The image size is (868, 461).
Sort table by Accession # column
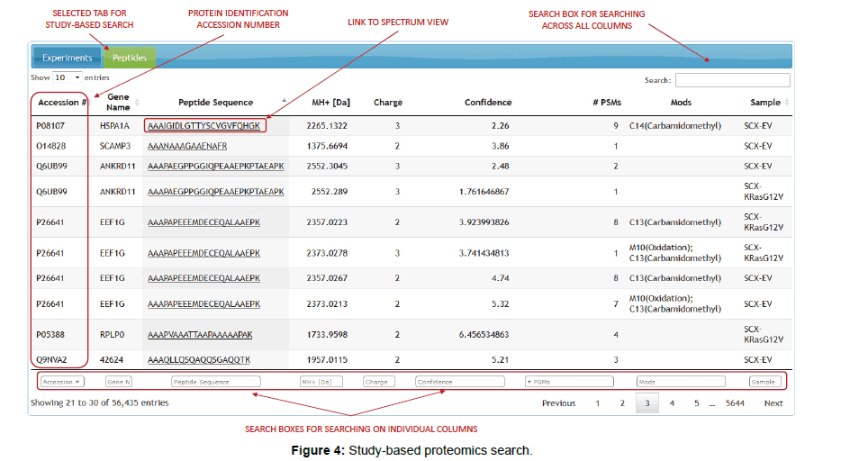tap(60, 103)
